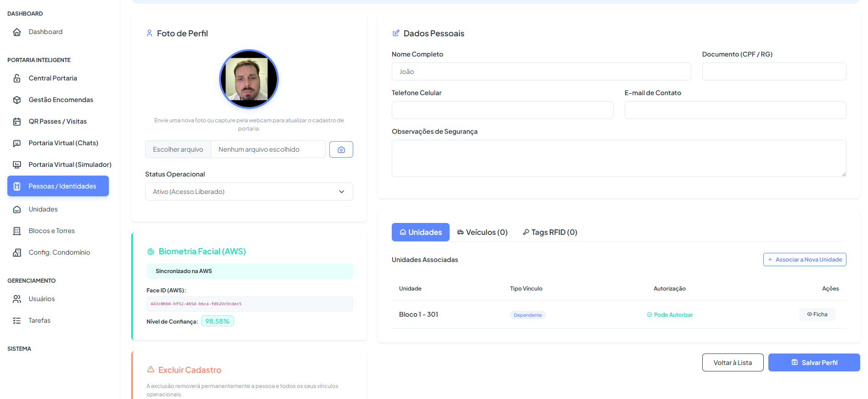Screen dimensions: 868x399
Task: Click the Documento (CPF / RG) field
Action: (774, 72)
